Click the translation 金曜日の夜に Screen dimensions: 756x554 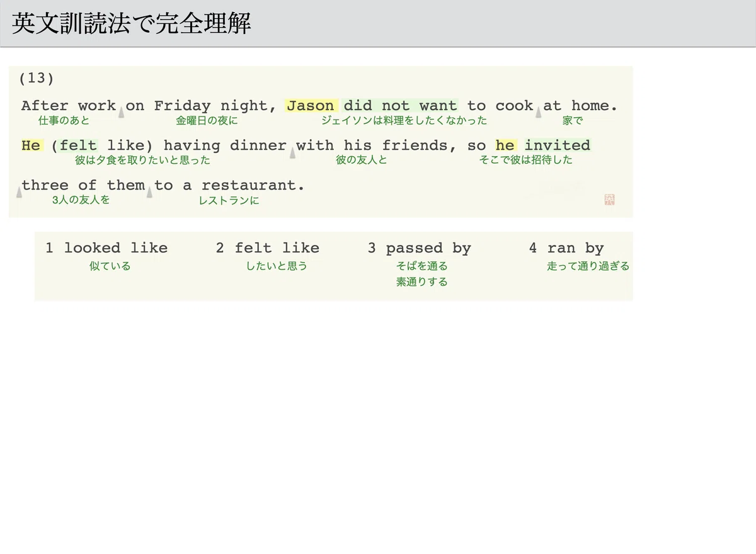click(x=207, y=121)
